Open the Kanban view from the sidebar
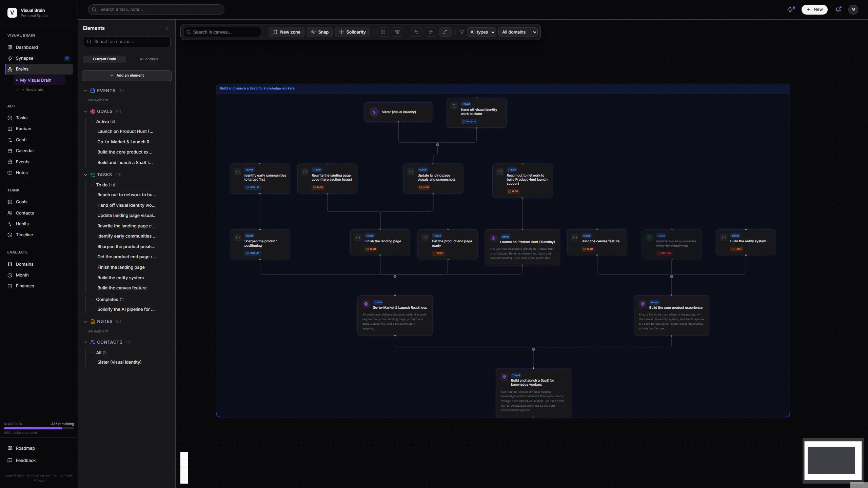 (23, 128)
